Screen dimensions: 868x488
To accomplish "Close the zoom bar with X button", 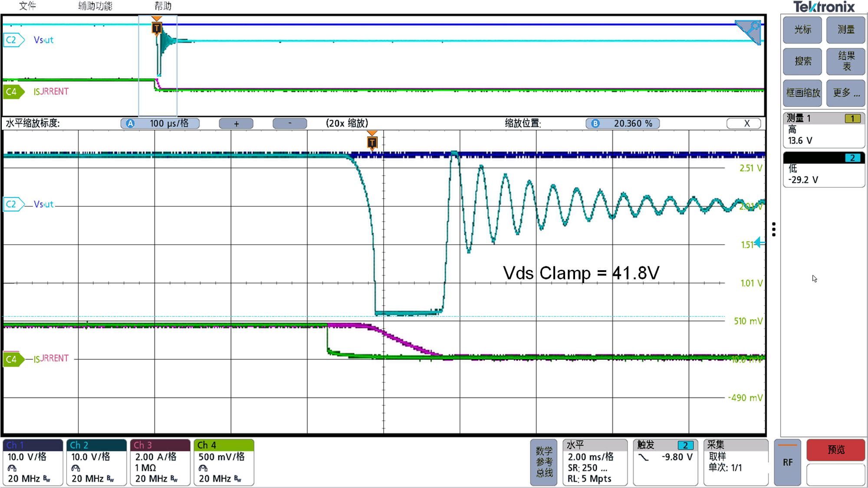I will [744, 124].
